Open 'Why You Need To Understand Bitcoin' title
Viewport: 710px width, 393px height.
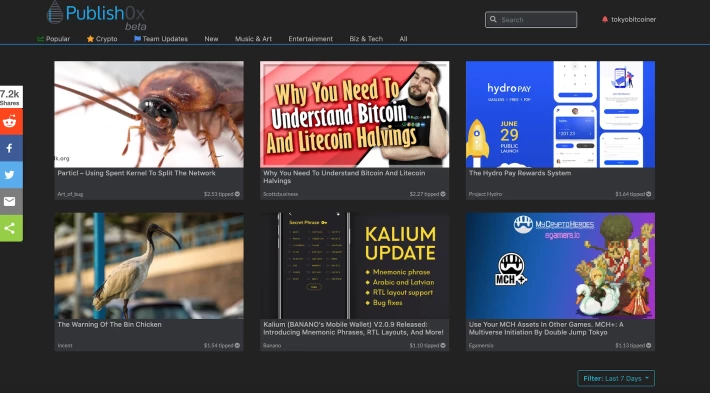(x=344, y=177)
